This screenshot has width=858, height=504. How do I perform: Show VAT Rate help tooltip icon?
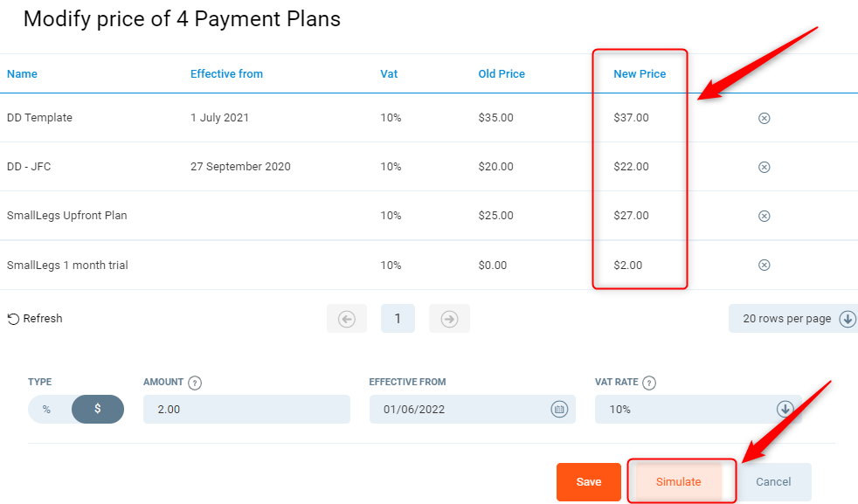(x=649, y=383)
